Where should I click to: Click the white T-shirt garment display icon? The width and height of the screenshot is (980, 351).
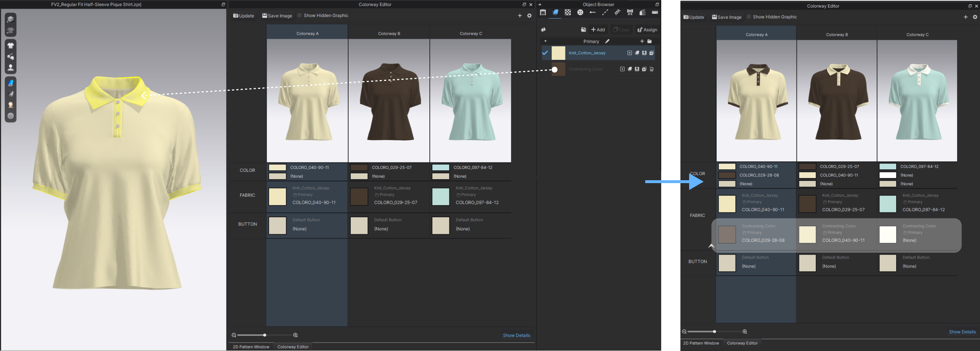tap(11, 45)
